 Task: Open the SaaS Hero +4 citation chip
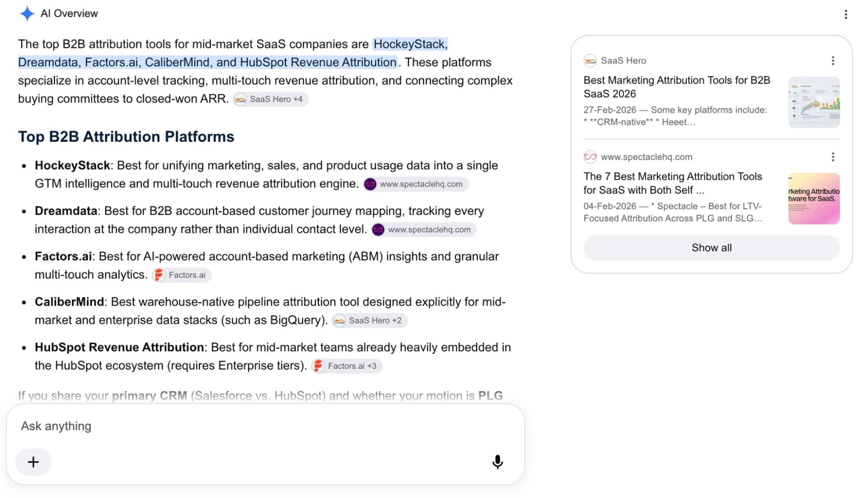pyautogui.click(x=271, y=99)
